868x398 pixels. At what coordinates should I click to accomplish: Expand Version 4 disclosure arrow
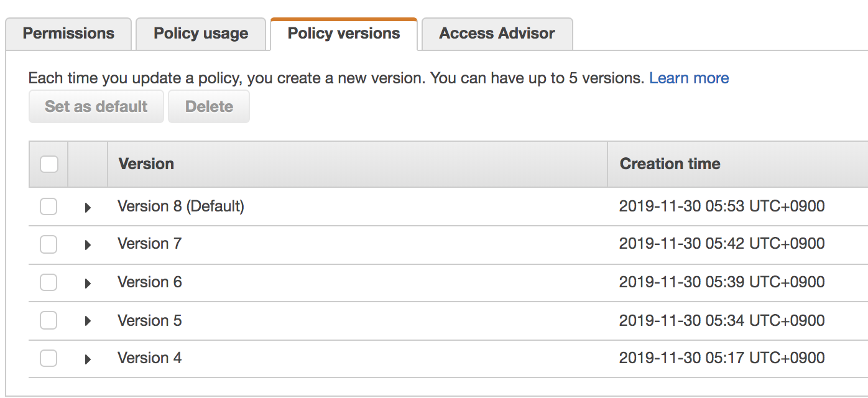[x=88, y=359]
